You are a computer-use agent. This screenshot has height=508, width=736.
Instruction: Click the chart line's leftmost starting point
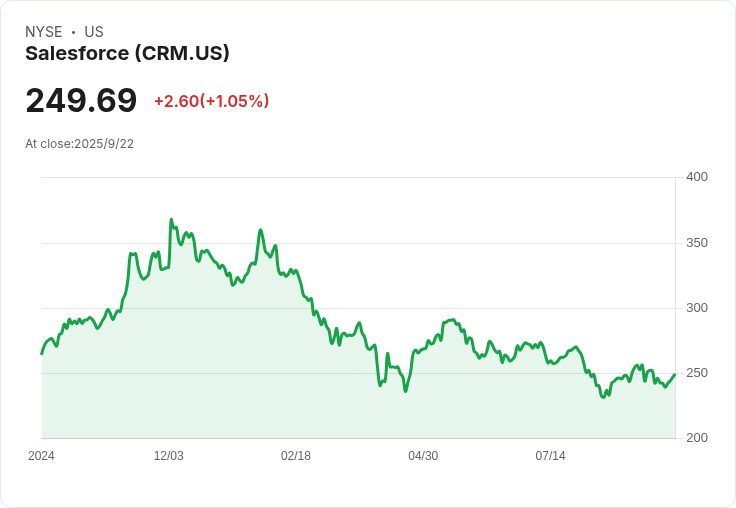[x=42, y=354]
